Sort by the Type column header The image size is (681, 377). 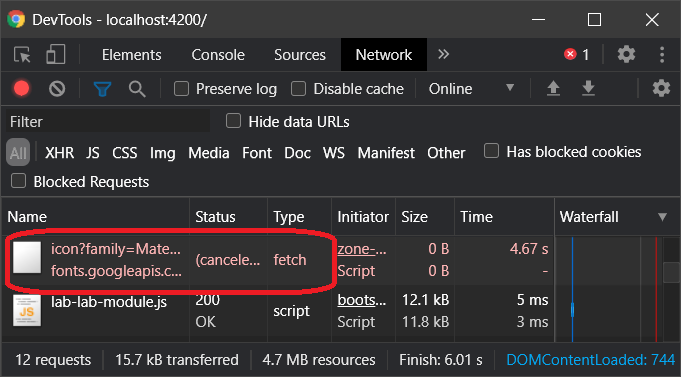[x=300, y=217]
